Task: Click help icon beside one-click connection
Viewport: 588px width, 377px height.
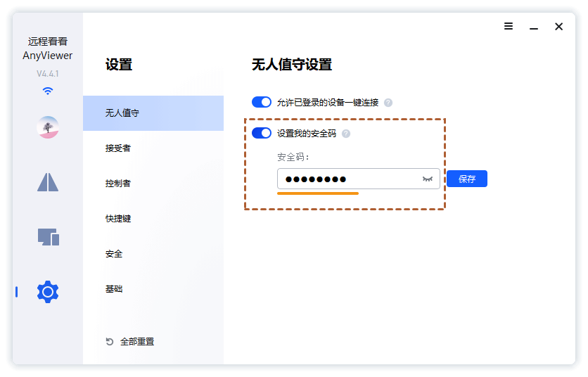Action: click(x=388, y=103)
